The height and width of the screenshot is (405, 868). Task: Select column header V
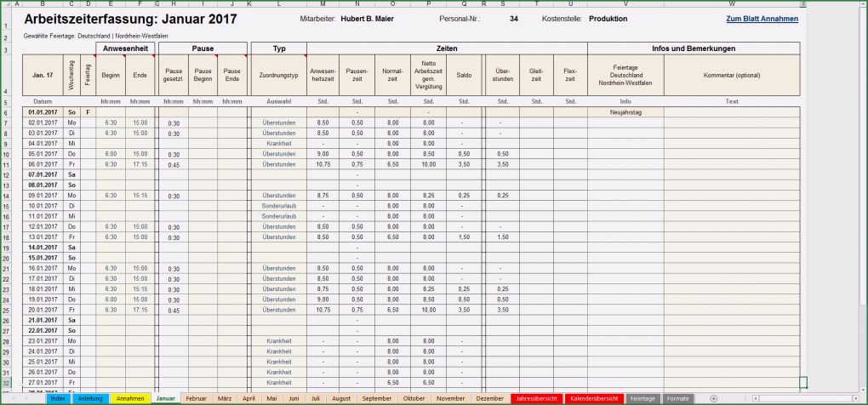point(625,3)
